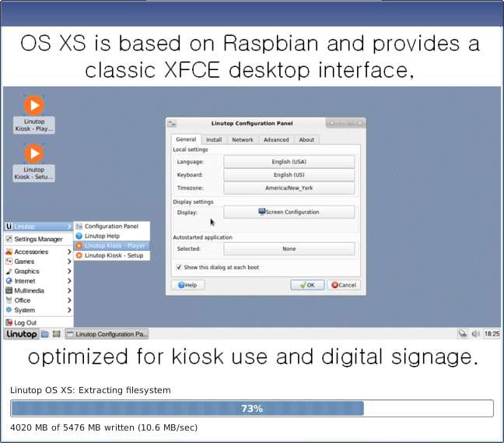
Task: Open the file manager taskbar icon
Action: click(x=45, y=334)
